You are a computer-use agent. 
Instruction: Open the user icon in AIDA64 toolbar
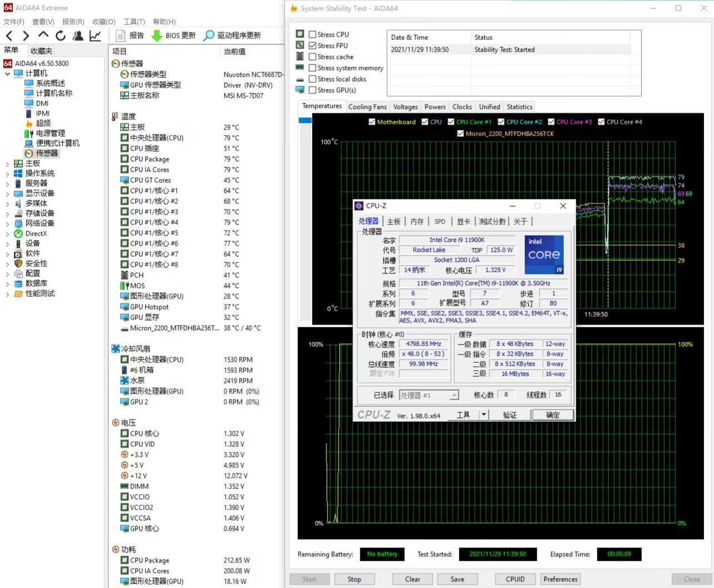pyautogui.click(x=78, y=36)
